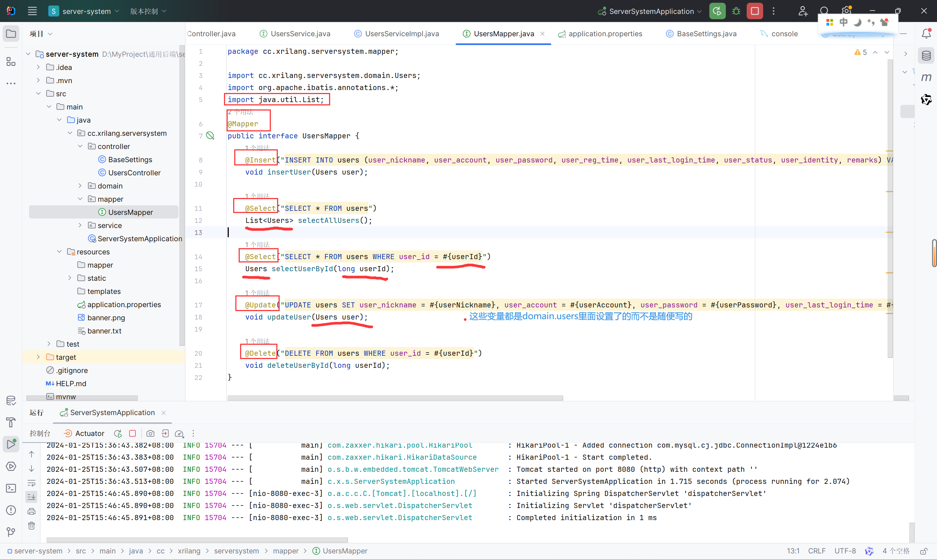Expand the .idea folder
This screenshot has height=560, width=937.
[38, 67]
